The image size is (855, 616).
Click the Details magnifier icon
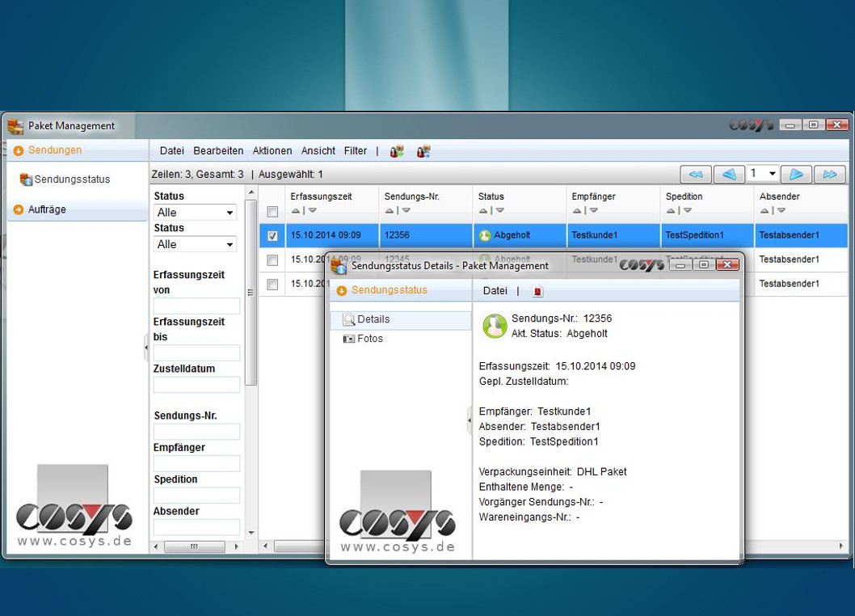coord(349,319)
